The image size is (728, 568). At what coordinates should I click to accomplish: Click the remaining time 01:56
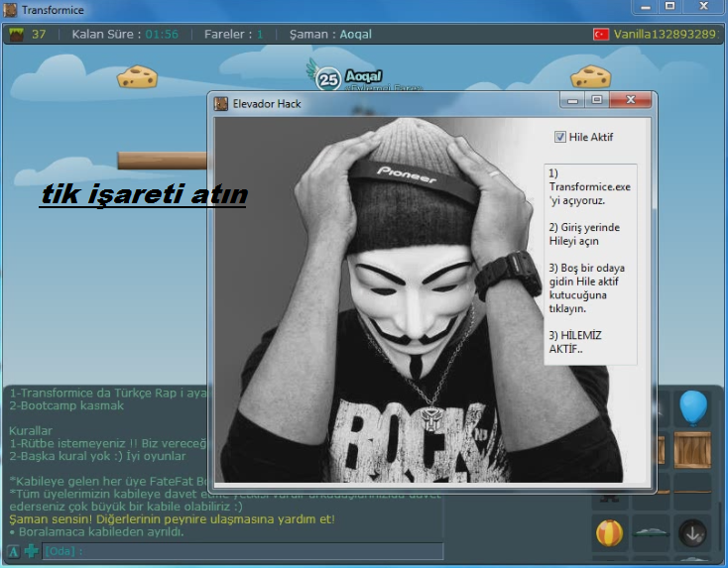point(162,35)
